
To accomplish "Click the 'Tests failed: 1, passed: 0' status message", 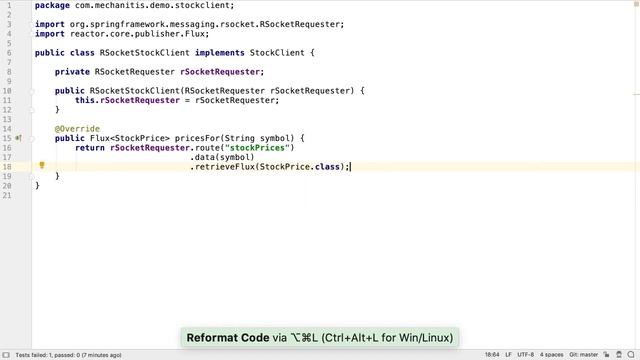I will [x=68, y=355].
